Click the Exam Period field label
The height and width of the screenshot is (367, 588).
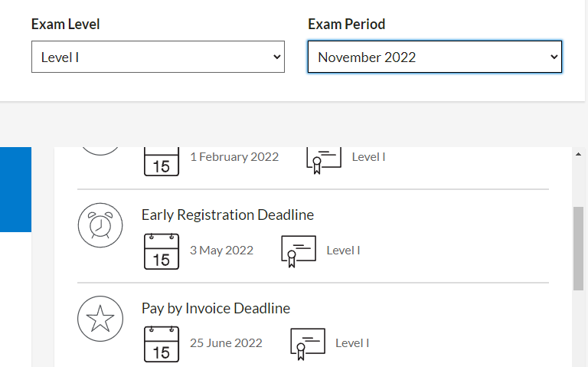pyautogui.click(x=347, y=25)
